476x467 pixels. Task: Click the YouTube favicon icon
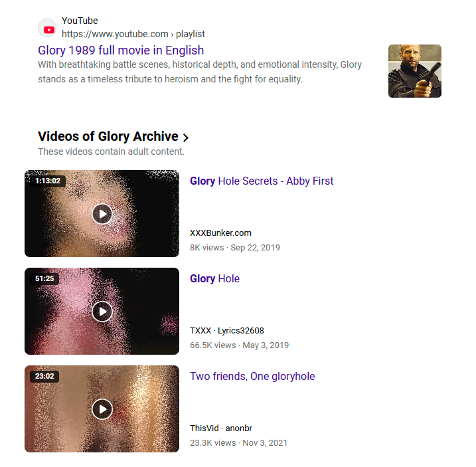[47, 28]
